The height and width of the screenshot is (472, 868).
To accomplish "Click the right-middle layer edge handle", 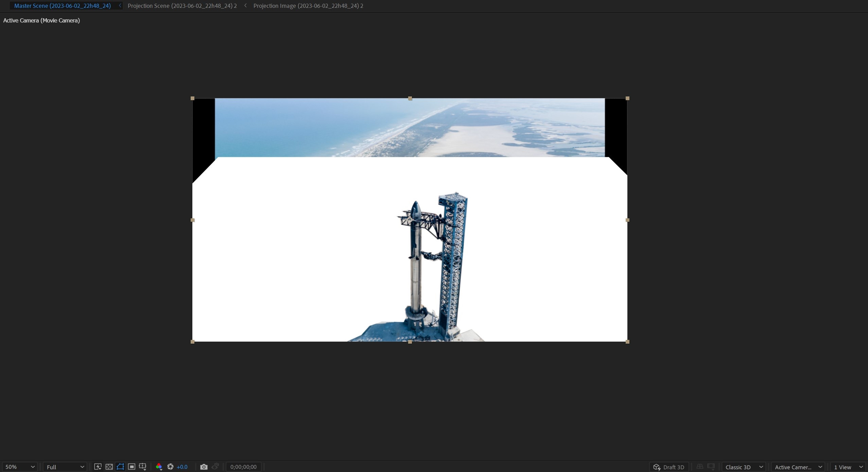I will 627,220.
